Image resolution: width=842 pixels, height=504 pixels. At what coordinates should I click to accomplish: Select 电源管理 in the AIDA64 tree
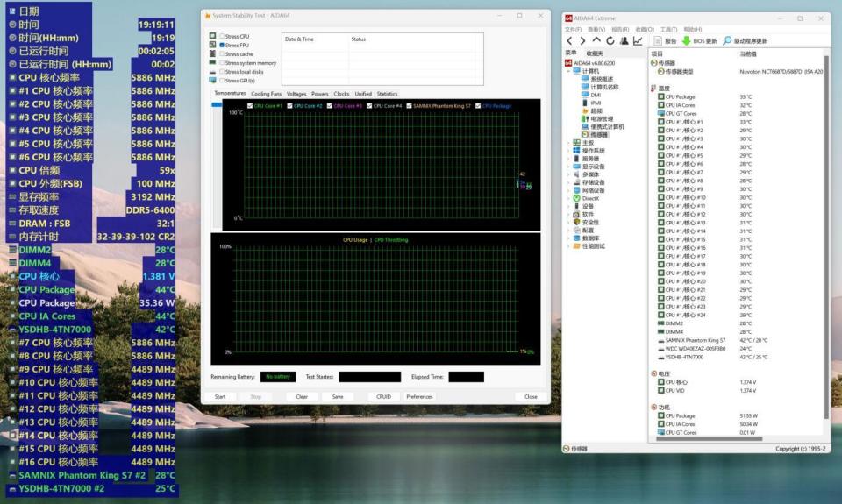tap(602, 118)
